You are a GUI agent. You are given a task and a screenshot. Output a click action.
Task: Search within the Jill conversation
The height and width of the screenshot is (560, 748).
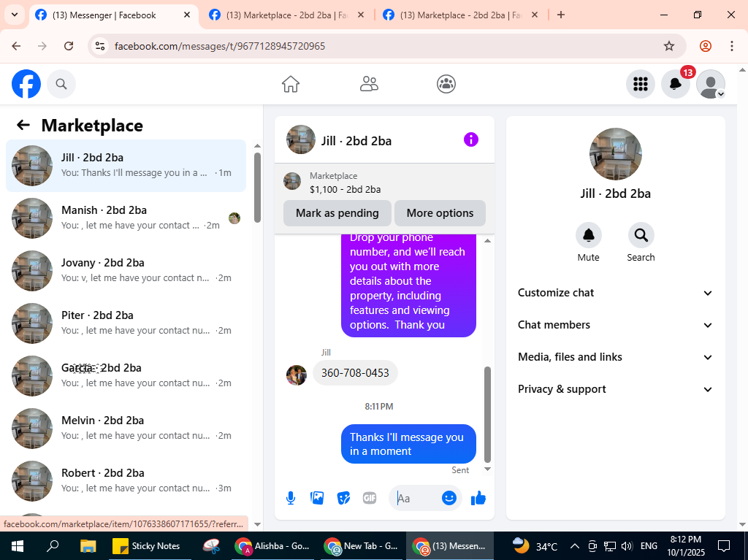pos(641,235)
